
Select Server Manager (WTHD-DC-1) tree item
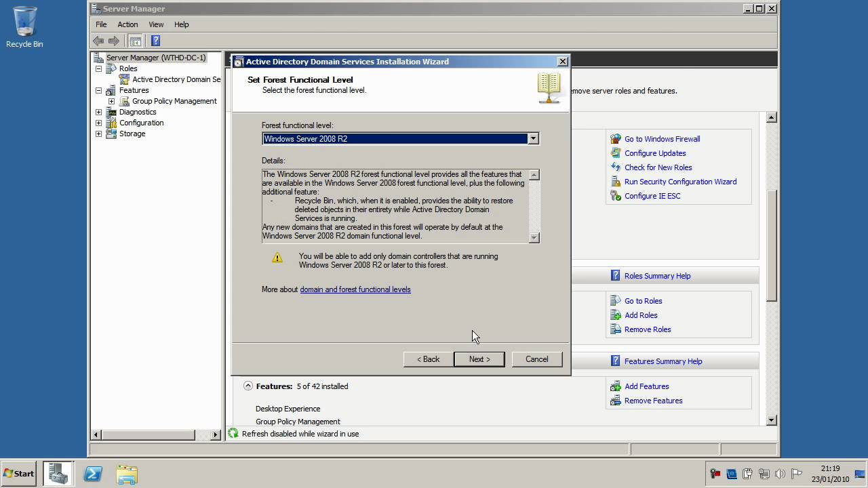(155, 58)
